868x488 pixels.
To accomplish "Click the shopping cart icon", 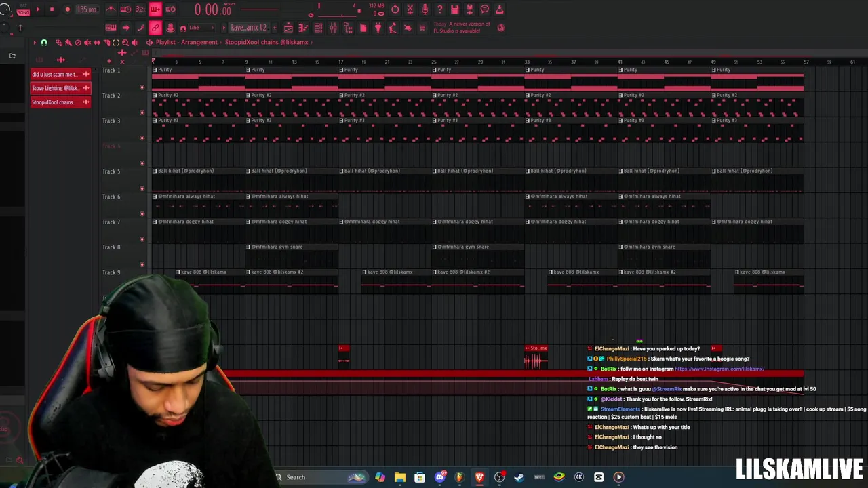I will point(422,28).
